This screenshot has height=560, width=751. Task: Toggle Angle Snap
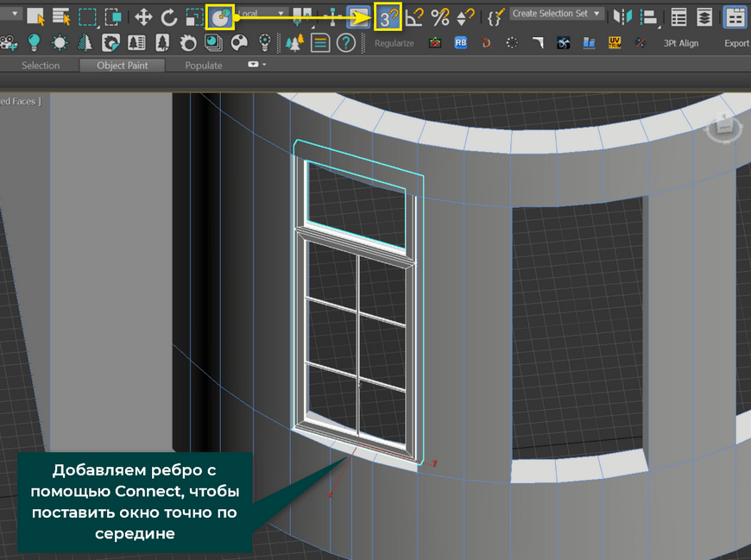pyautogui.click(x=415, y=16)
